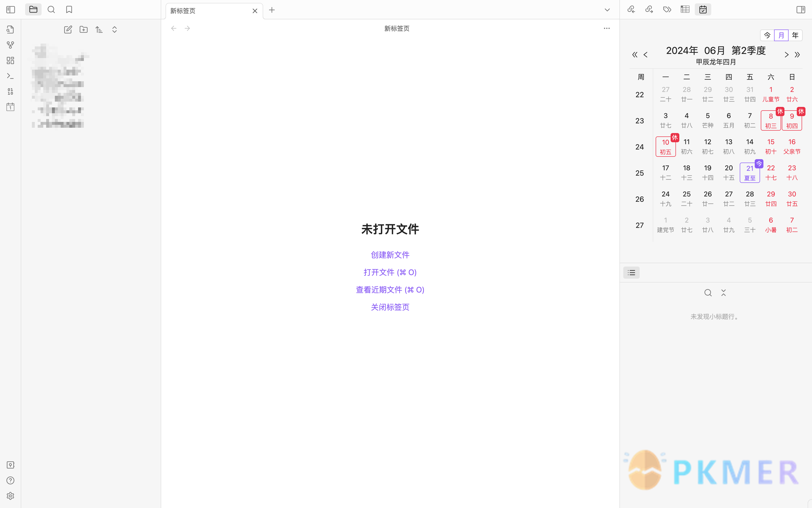Open today's daily note calendar icon
This screenshot has width=812, height=508.
pyautogui.click(x=10, y=107)
